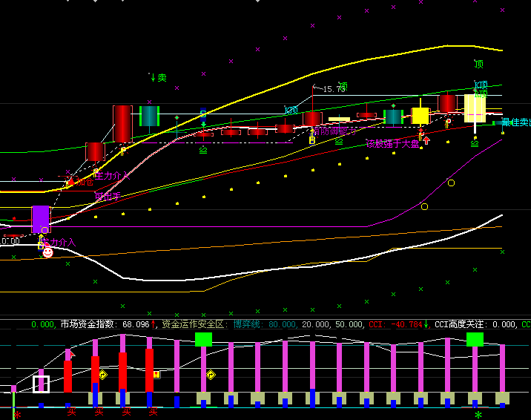
Task: Click the CCI高度关注: 0.000 readout
Action: [x=476, y=324]
